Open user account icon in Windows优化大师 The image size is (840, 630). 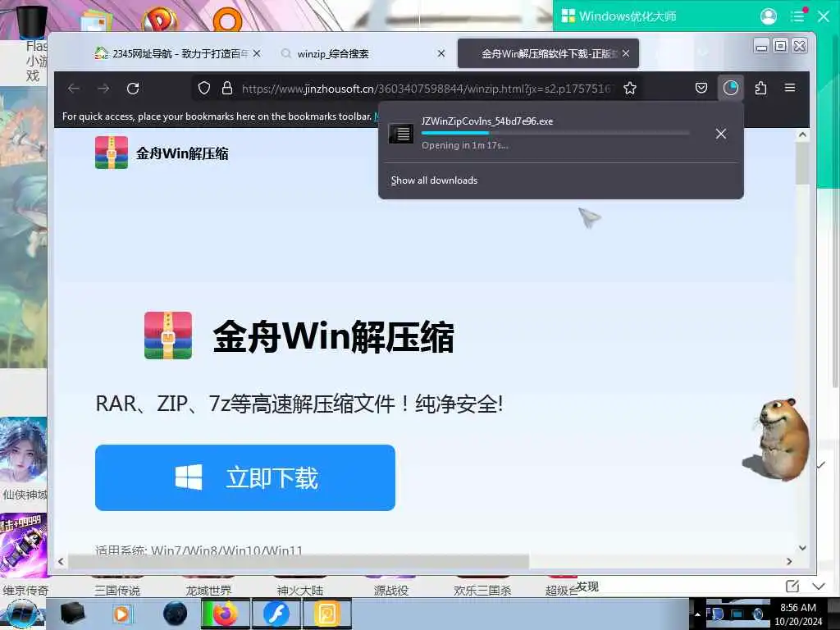(x=768, y=16)
